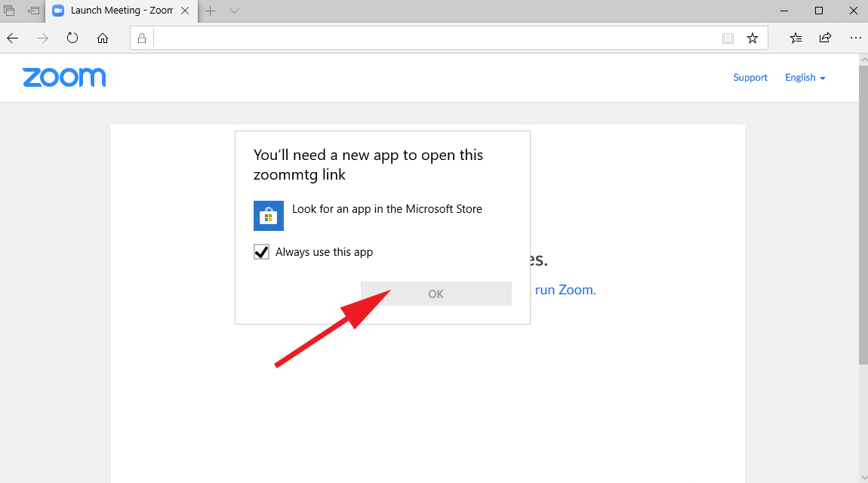The height and width of the screenshot is (483, 868).
Task: Maximize the browser window
Action: point(819,11)
